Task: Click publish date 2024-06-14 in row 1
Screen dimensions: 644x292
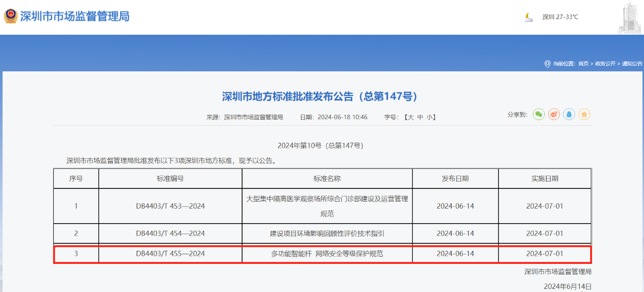Action: 455,206
